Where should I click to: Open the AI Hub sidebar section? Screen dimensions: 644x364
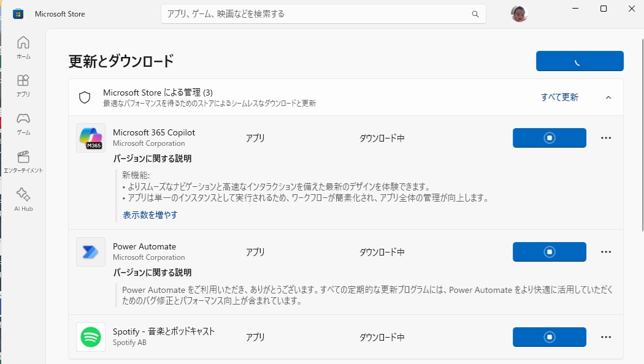(23, 199)
